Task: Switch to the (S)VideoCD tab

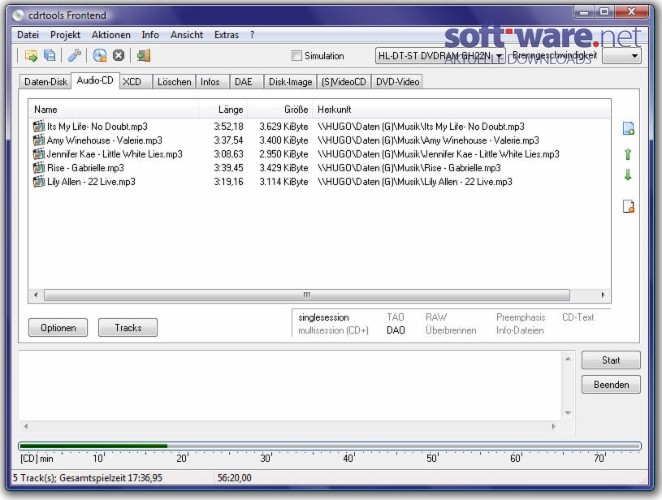Action: [x=344, y=82]
